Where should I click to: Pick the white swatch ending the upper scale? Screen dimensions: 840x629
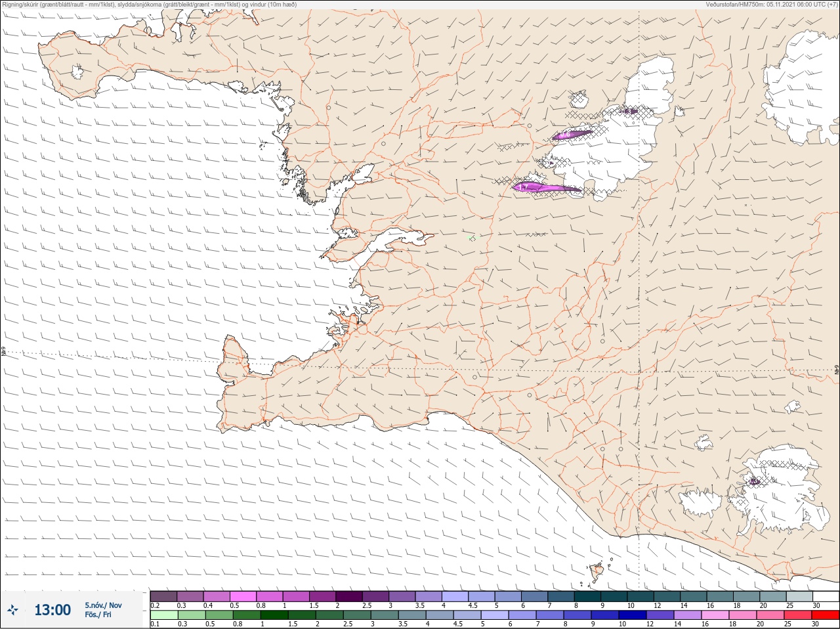coord(826,596)
